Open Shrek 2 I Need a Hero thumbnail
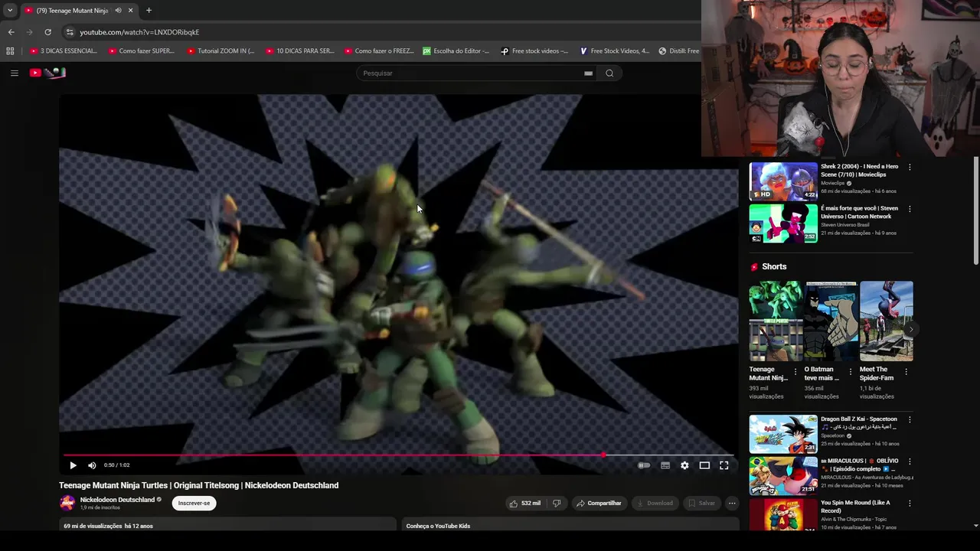The height and width of the screenshot is (551, 980). coord(783,181)
